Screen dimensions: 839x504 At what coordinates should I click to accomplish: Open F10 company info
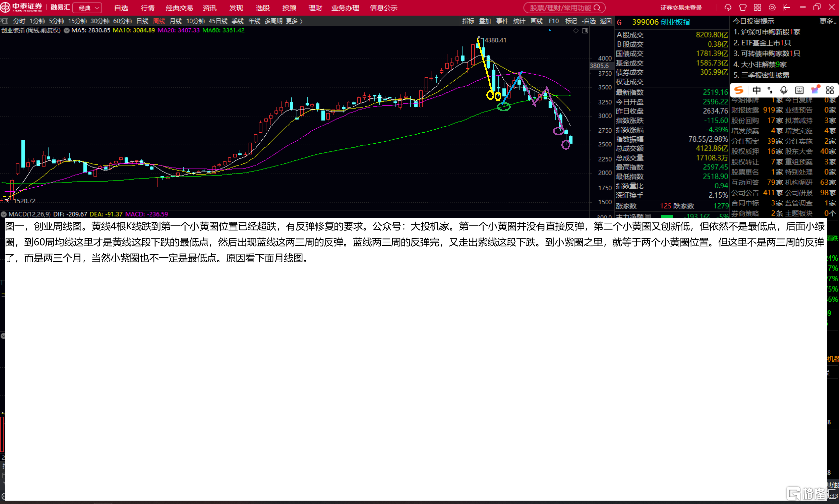point(553,21)
